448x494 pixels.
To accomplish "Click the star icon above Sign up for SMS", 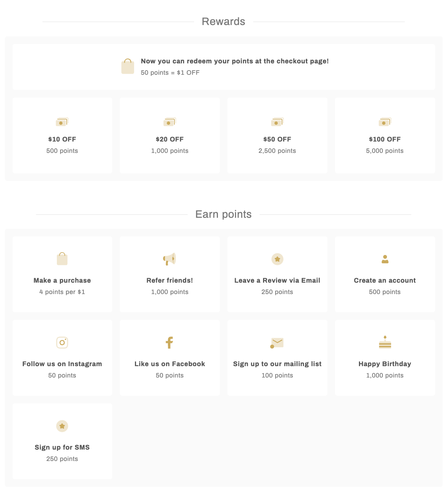I will pyautogui.click(x=62, y=426).
